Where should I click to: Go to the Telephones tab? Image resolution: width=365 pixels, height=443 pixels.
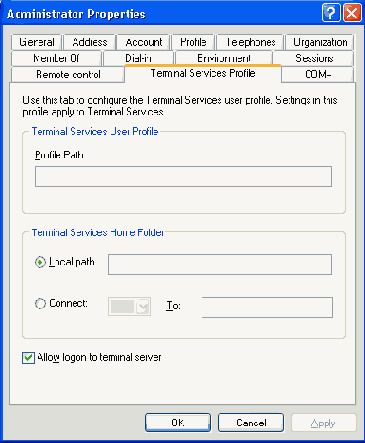(251, 42)
